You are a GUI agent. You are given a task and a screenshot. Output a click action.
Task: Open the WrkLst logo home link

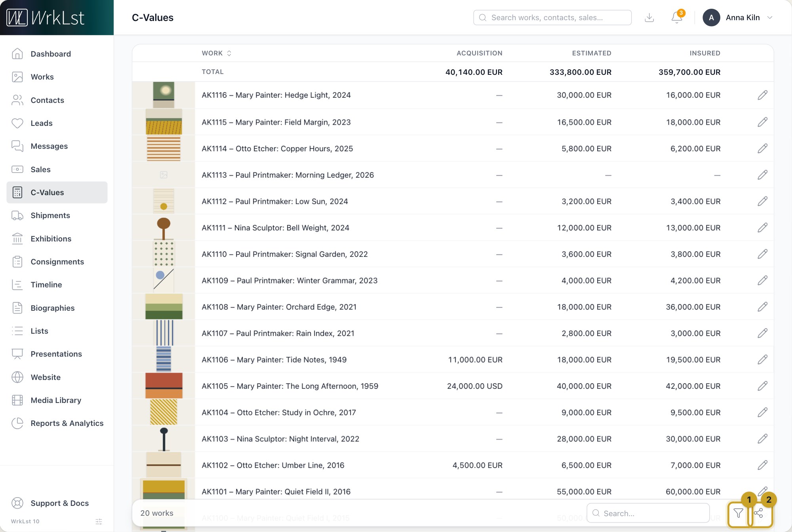[46, 17]
